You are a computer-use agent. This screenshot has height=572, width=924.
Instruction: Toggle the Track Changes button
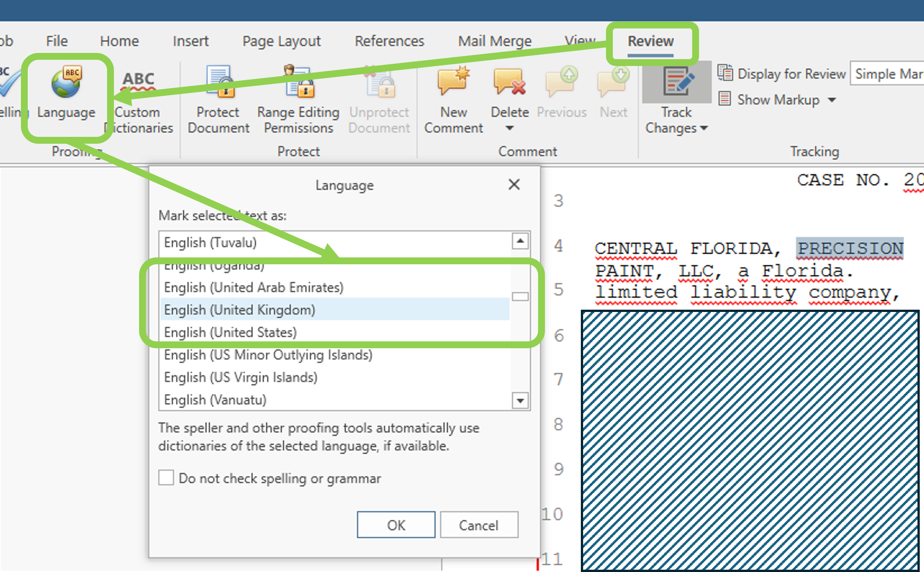677,82
